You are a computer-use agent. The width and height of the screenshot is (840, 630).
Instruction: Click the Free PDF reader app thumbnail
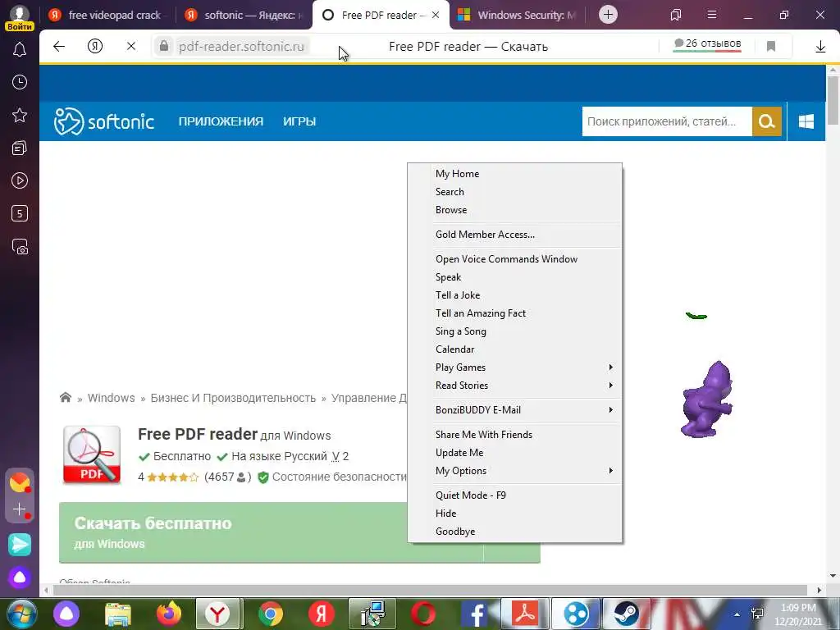tap(92, 454)
